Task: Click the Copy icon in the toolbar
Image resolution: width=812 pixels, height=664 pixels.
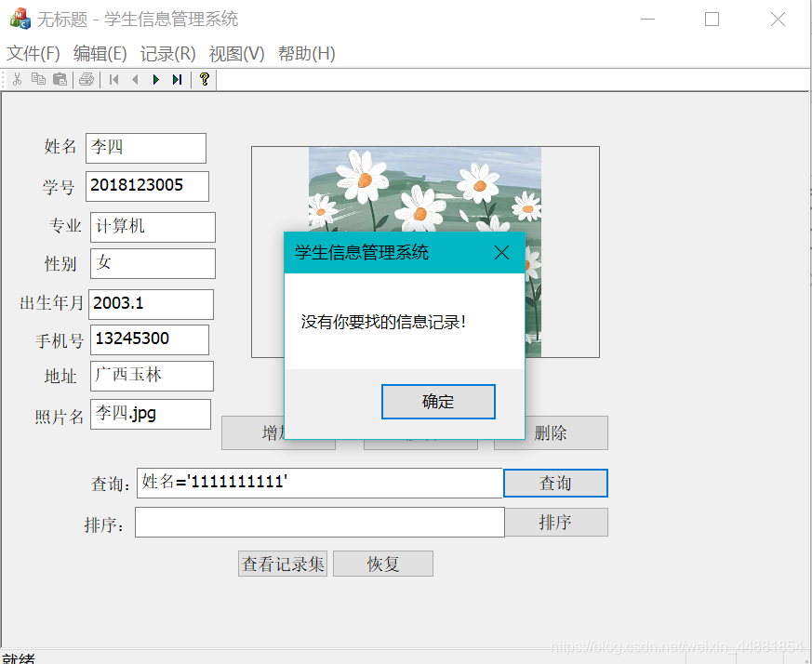Action: [x=37, y=79]
